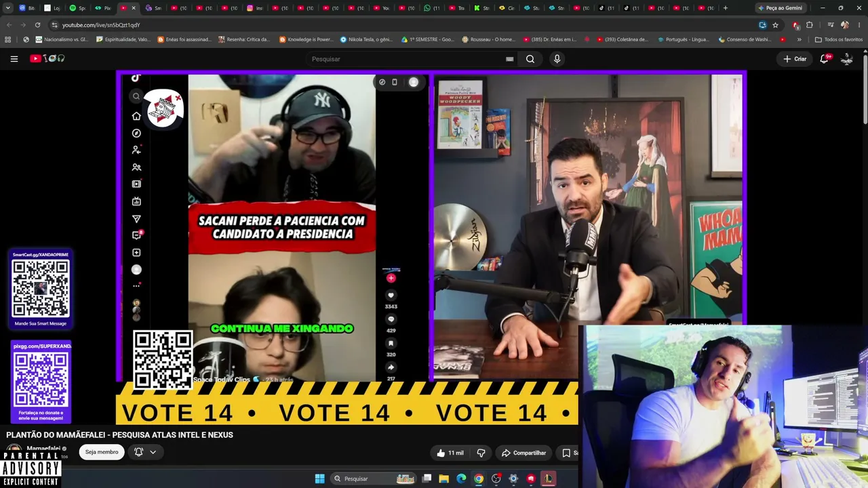Open File Explorer from the taskbar
Image resolution: width=868 pixels, height=488 pixels.
tap(443, 479)
